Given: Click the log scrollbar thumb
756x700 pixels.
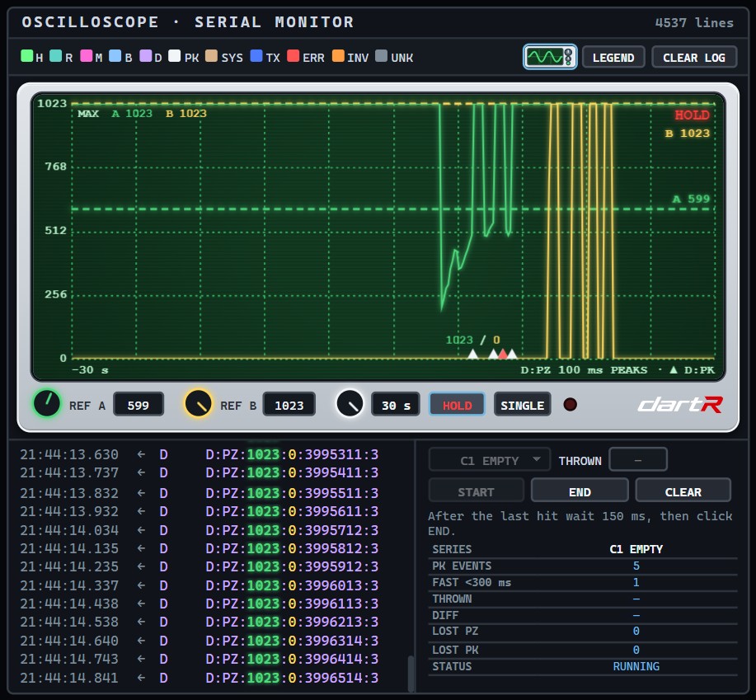Looking at the screenshot, I should point(411,674).
